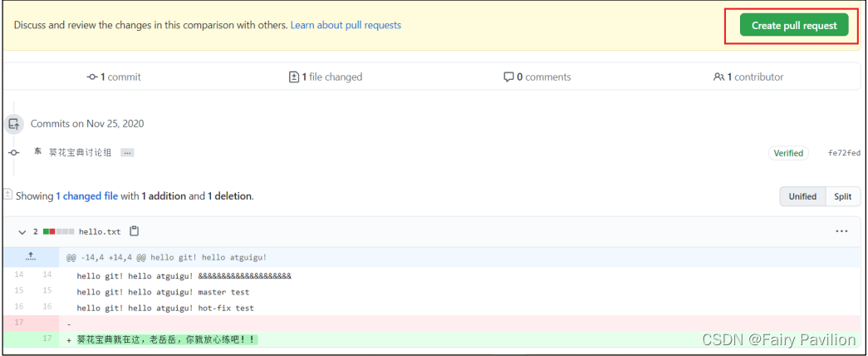This screenshot has width=868, height=356.
Task: Expand the commit message ellipsis button
Action: click(x=127, y=152)
